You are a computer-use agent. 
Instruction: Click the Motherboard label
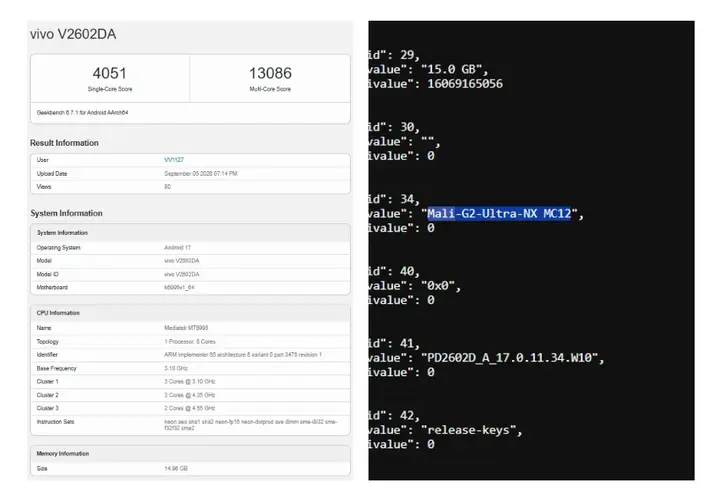[52, 287]
